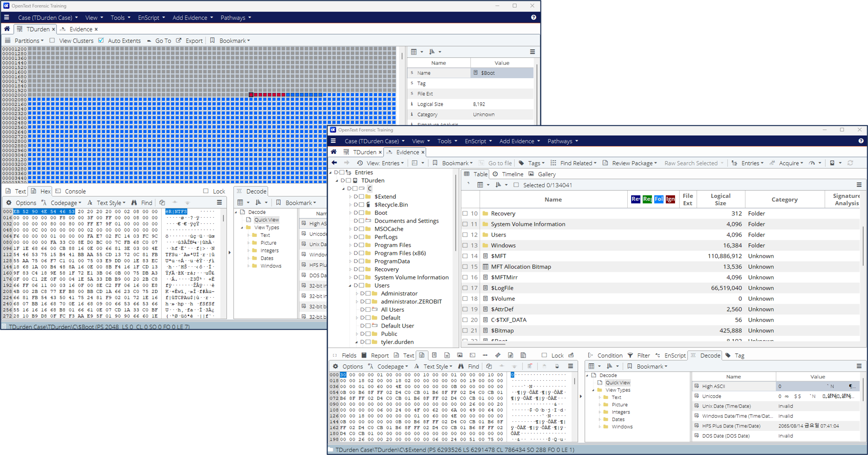Click the Bookmark button in the front Decode pane
Image resolution: width=868 pixels, height=455 pixels.
coord(647,366)
